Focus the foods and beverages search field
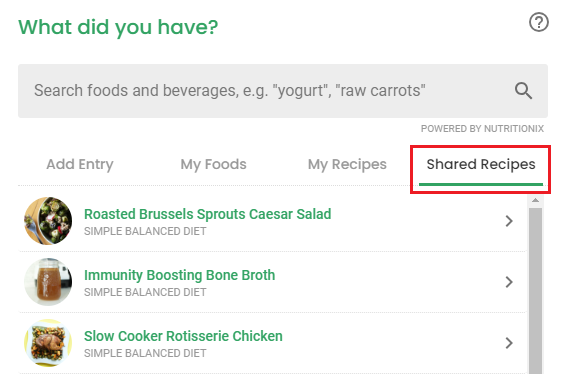This screenshot has height=374, width=562. (x=283, y=91)
